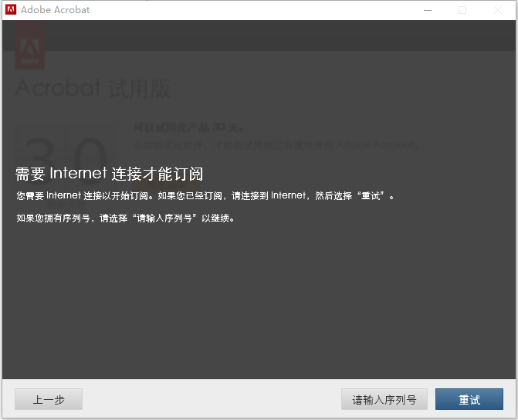Click the Adobe Acrobat title bar icon

pos(11,9)
